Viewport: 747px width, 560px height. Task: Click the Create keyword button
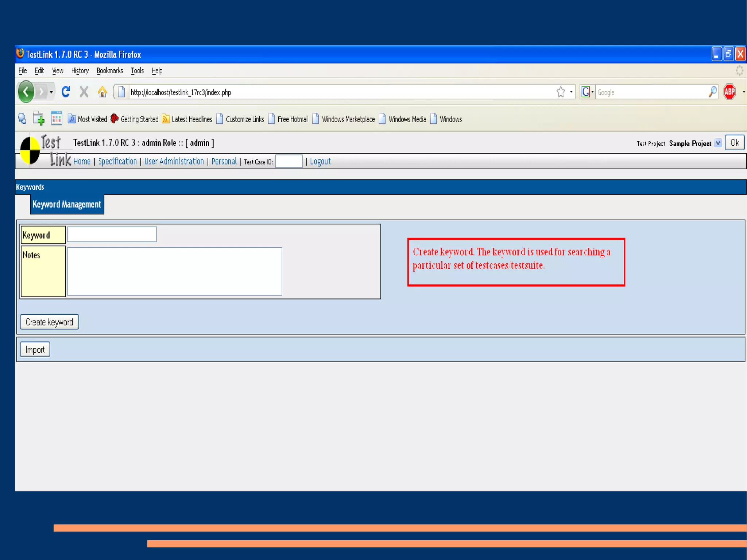coord(49,322)
